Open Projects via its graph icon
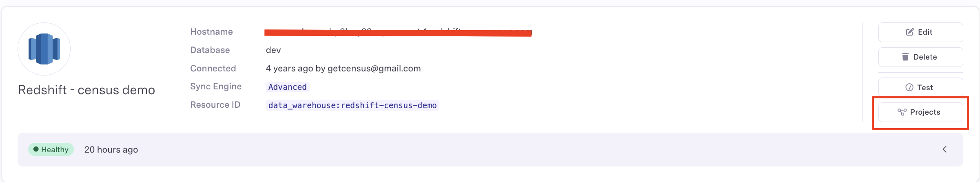 pyautogui.click(x=902, y=112)
